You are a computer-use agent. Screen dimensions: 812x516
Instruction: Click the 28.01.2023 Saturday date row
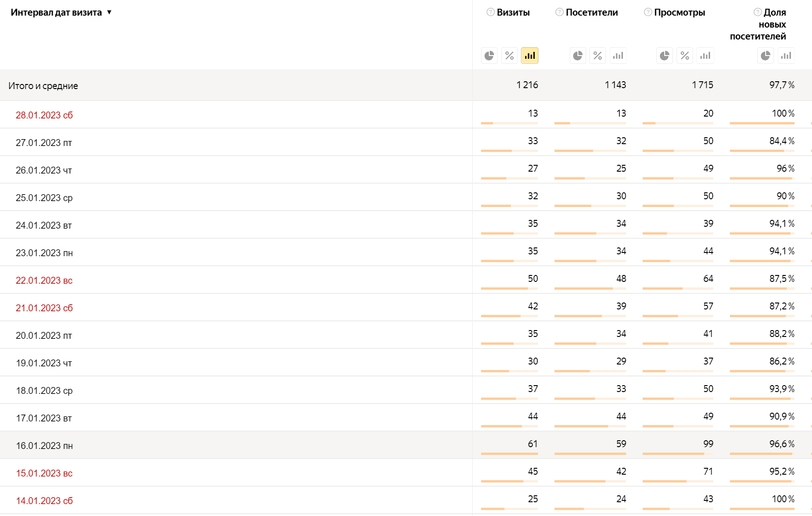point(45,115)
